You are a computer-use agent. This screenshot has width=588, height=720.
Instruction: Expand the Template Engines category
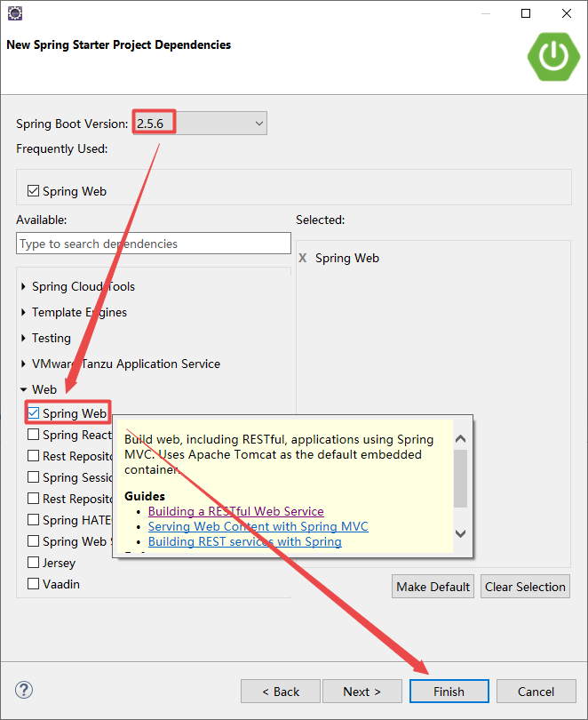pos(23,312)
